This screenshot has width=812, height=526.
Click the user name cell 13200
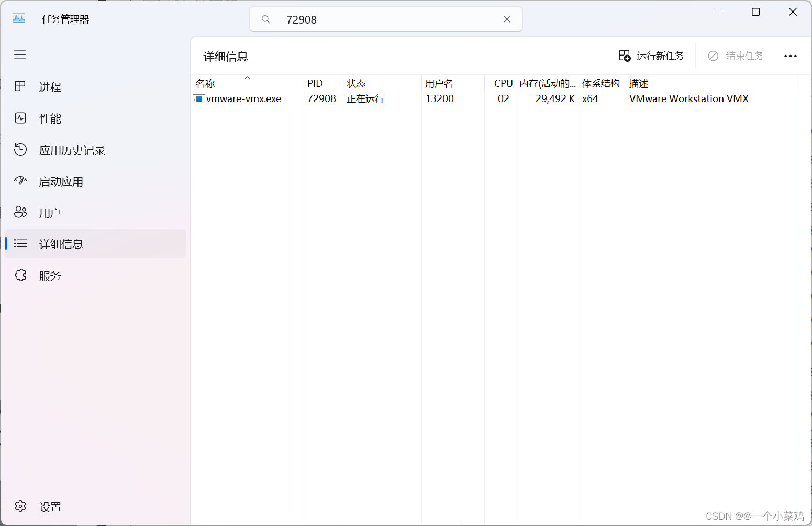coord(439,98)
